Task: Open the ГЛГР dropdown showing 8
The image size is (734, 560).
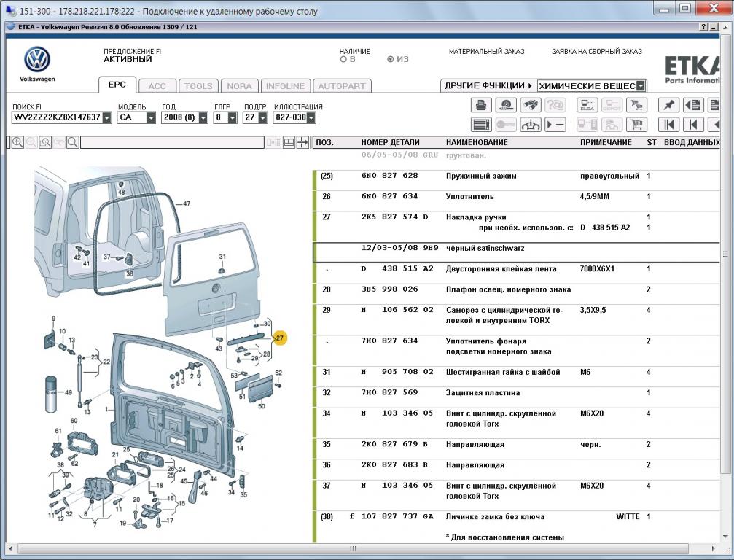Action: pos(233,117)
